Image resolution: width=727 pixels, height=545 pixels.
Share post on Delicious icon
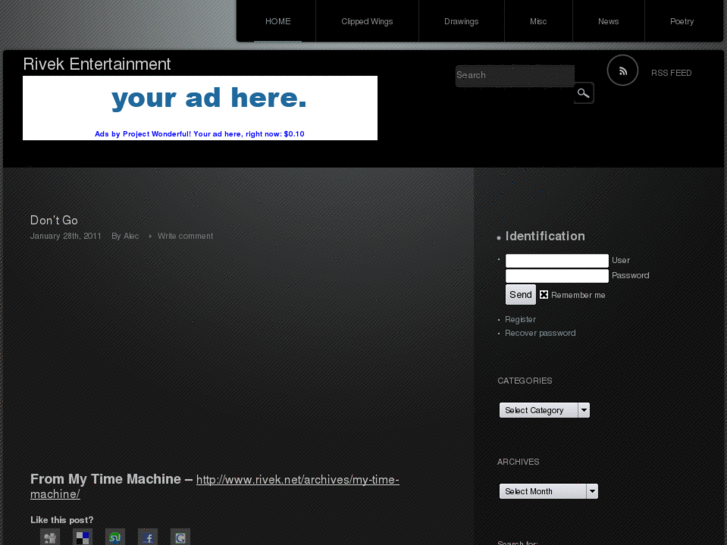(83, 537)
